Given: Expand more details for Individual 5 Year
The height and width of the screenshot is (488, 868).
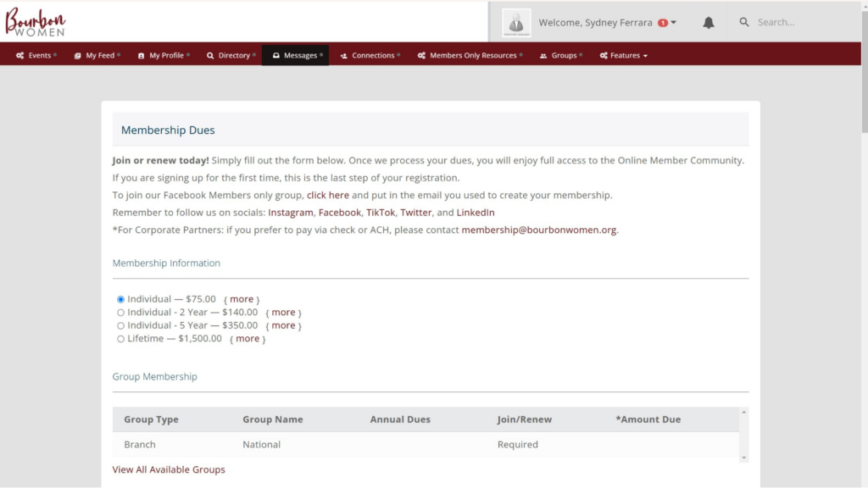Looking at the screenshot, I should click(283, 325).
